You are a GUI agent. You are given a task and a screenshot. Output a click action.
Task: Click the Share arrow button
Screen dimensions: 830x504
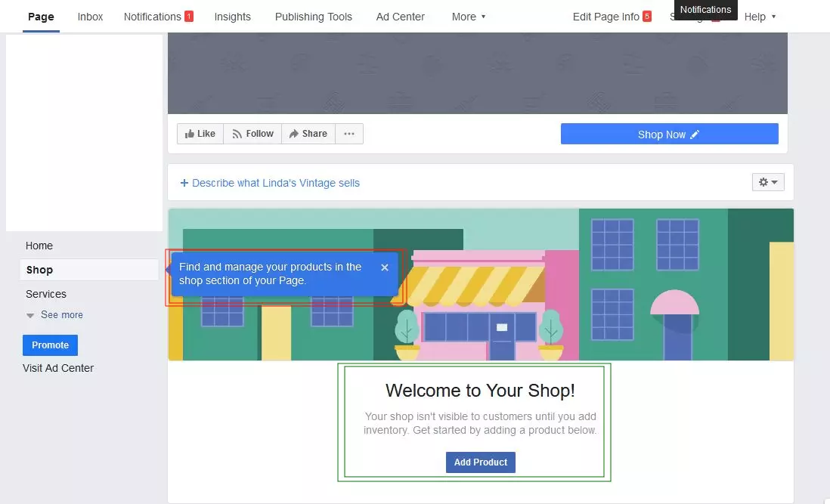(x=308, y=134)
